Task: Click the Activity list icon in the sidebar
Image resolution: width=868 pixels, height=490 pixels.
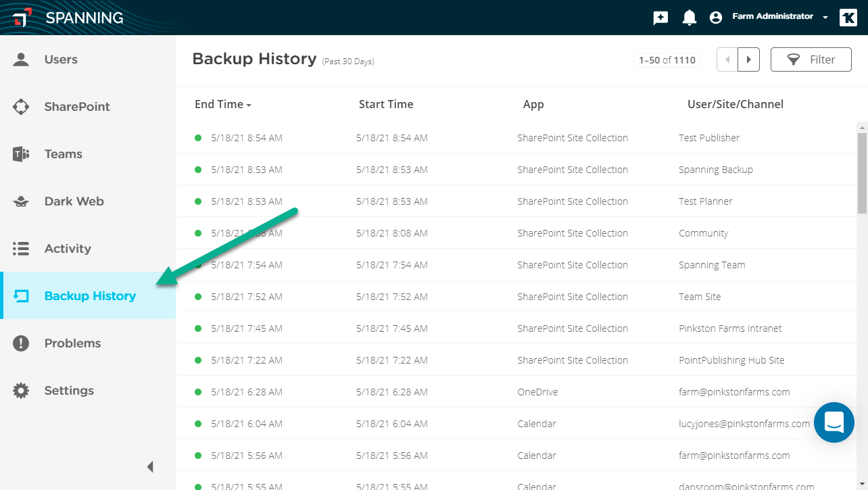Action: click(21, 249)
